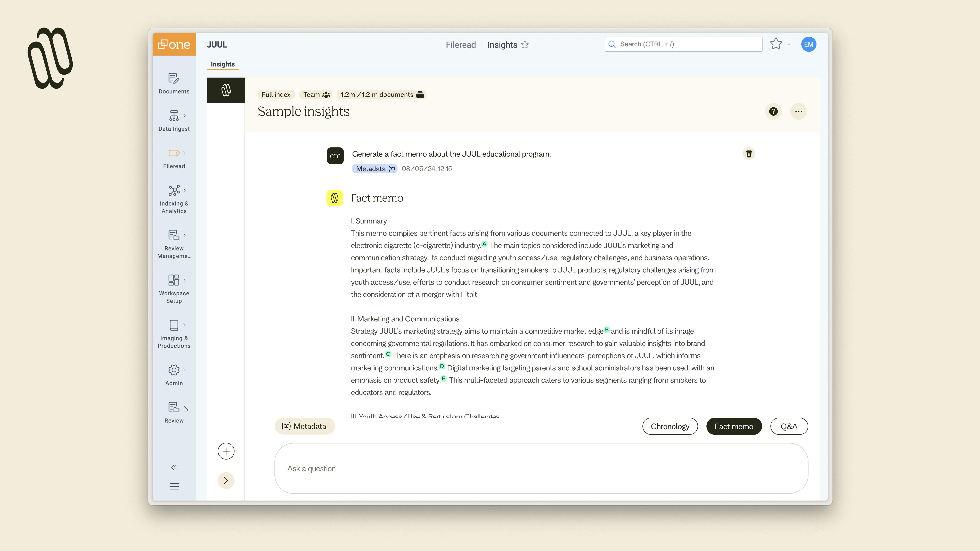Collapse sidebar with double-chevron icon
980x551 pixels.
coord(174,467)
